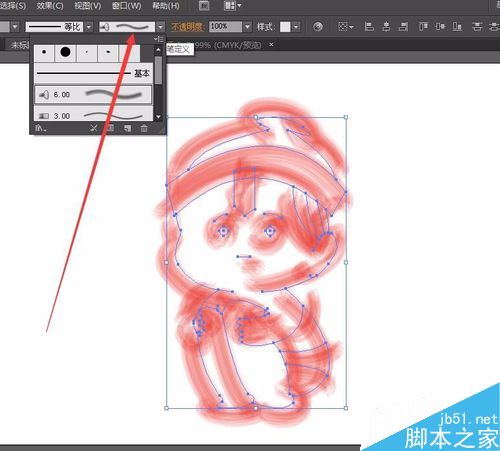
Task: Click Vertical Align Top icon
Action: coord(423,26)
